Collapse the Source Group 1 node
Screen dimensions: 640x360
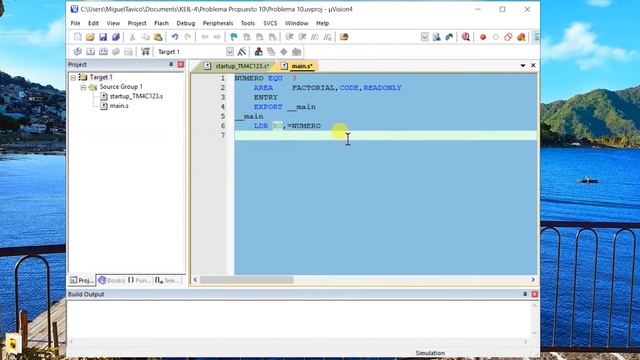tap(83, 87)
